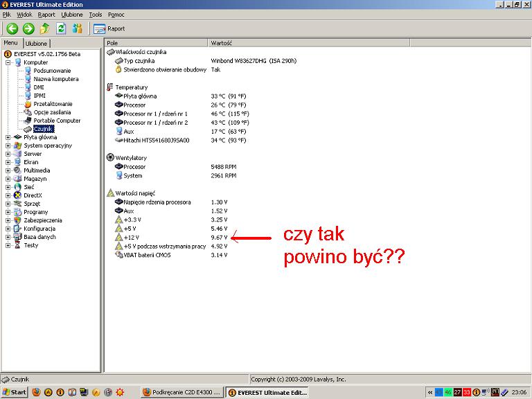
Task: Click the Pole column header
Action: tap(156, 43)
